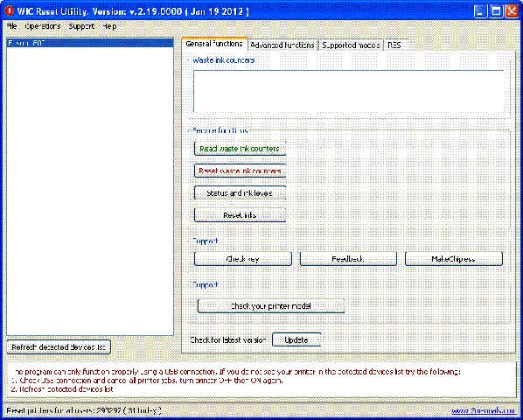Click Refresh detected devices list button
This screenshot has height=420, width=523.
[x=59, y=347]
